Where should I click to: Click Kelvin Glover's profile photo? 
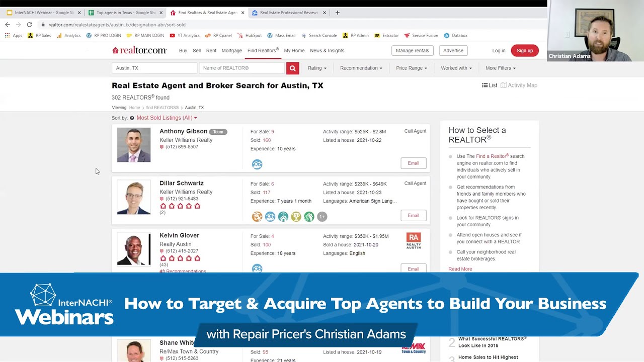134,249
